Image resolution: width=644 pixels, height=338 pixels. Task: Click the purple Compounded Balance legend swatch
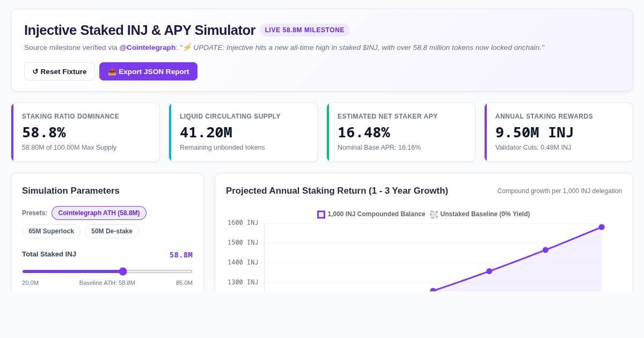[x=321, y=215]
